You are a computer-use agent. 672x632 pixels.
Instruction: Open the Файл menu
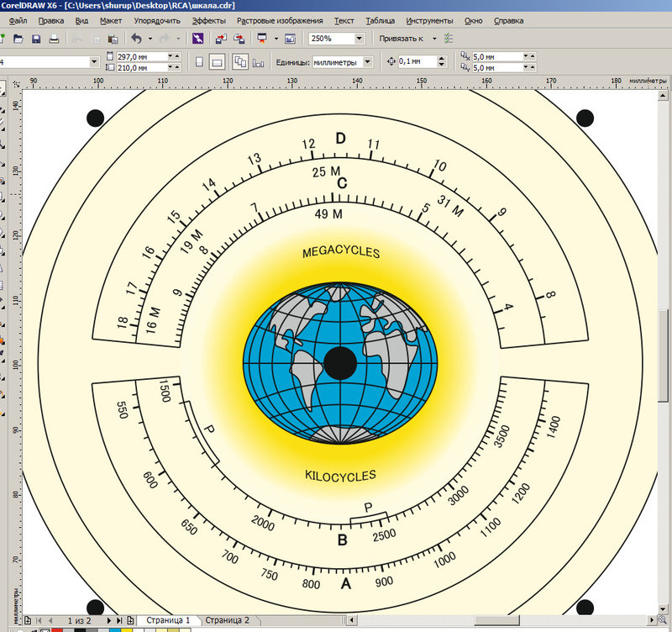(18, 20)
